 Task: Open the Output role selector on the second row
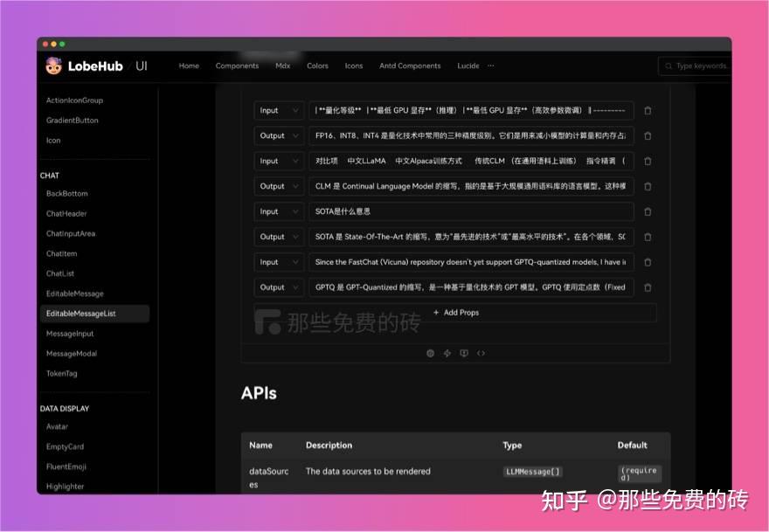click(278, 135)
